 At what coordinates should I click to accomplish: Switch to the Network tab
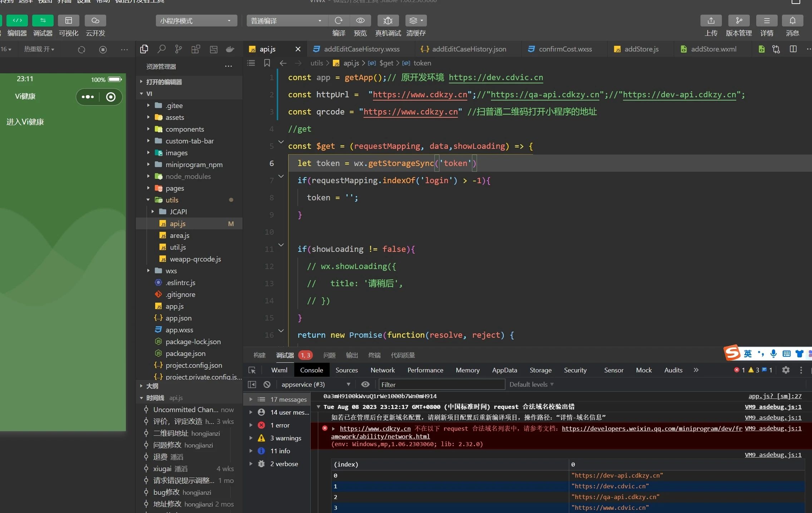[x=382, y=370]
